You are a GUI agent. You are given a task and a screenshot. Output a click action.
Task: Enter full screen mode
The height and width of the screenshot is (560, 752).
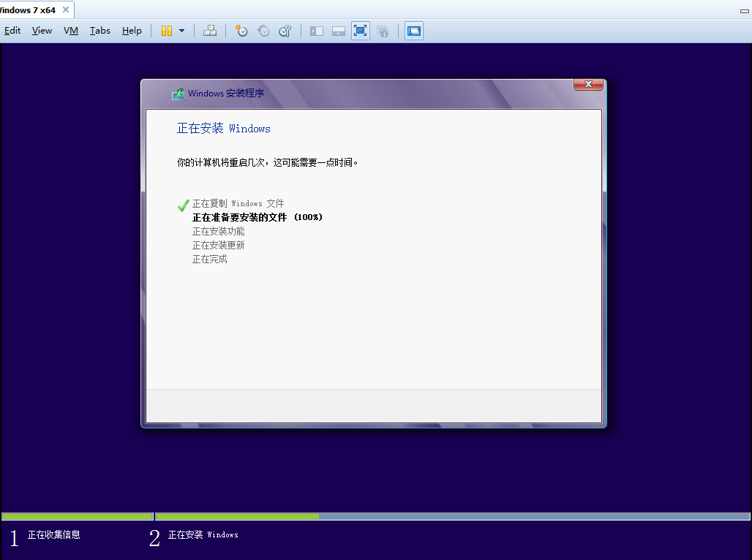[360, 31]
